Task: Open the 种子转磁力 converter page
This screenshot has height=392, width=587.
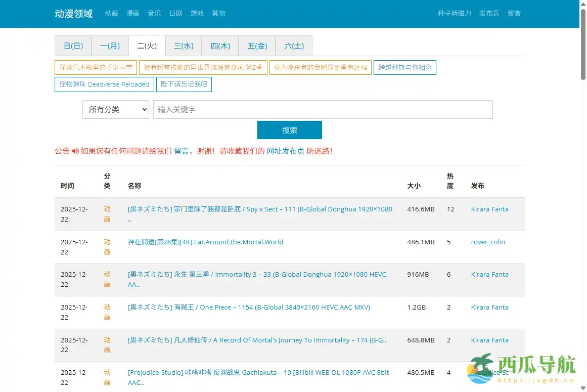Action: [454, 14]
